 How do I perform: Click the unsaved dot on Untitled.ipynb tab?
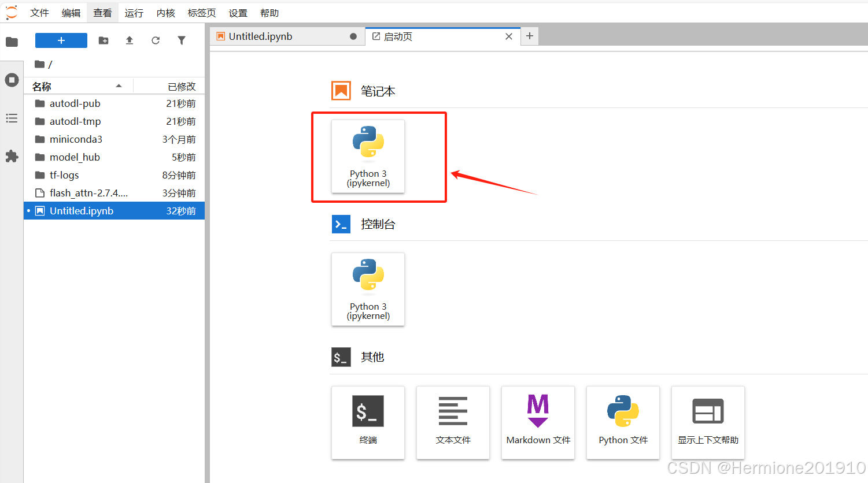(x=353, y=36)
